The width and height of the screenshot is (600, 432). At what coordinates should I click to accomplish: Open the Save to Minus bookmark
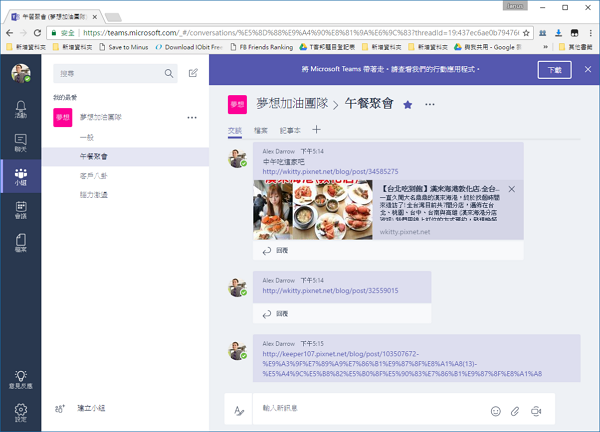(x=124, y=47)
